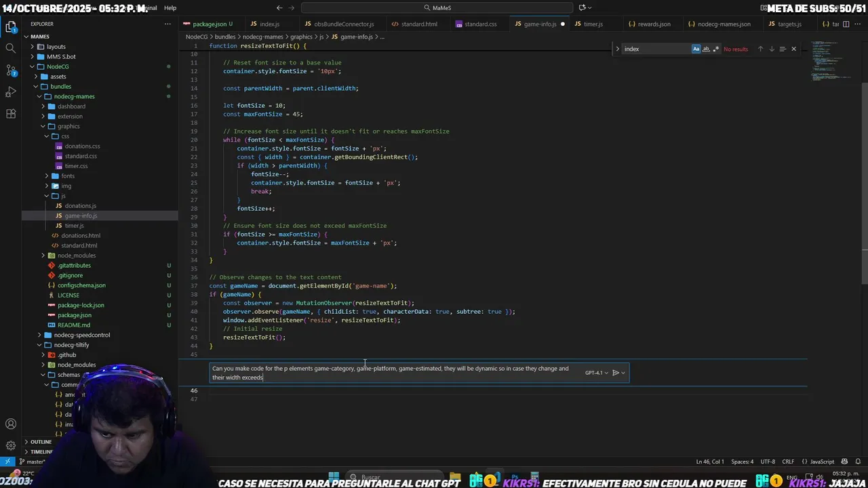The image size is (868, 488).
Task: Open the Explorer view in activity bar
Action: tap(11, 28)
